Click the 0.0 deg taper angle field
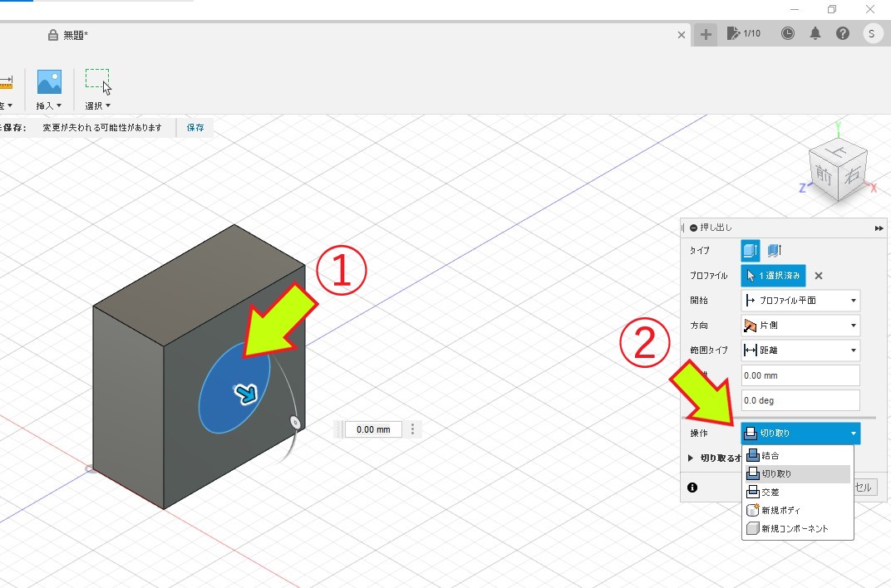 point(800,400)
